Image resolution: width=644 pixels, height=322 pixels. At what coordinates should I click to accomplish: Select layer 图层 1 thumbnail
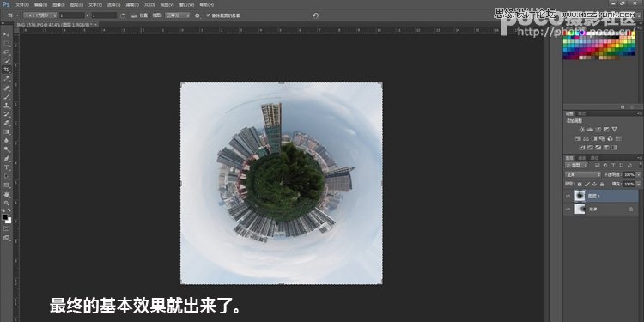[x=579, y=196]
